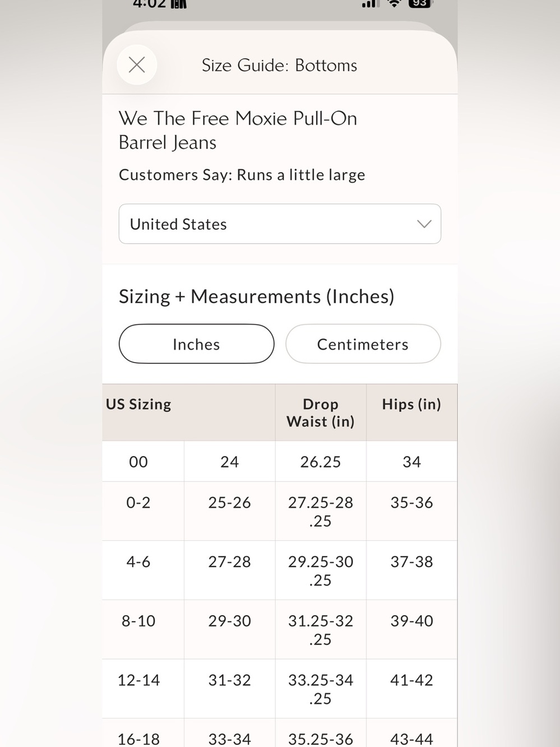
Task: Select the 00 size row
Action: point(280,461)
